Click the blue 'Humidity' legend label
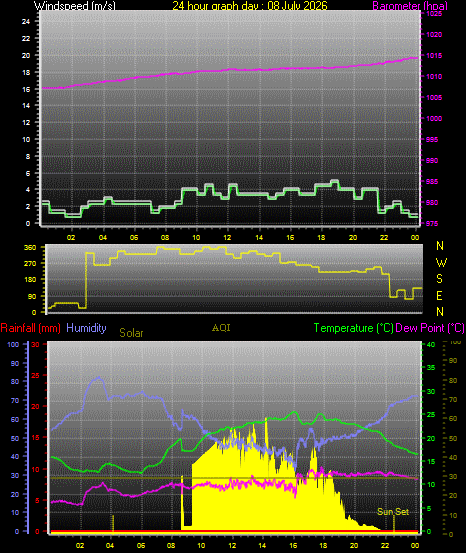 tap(86, 328)
